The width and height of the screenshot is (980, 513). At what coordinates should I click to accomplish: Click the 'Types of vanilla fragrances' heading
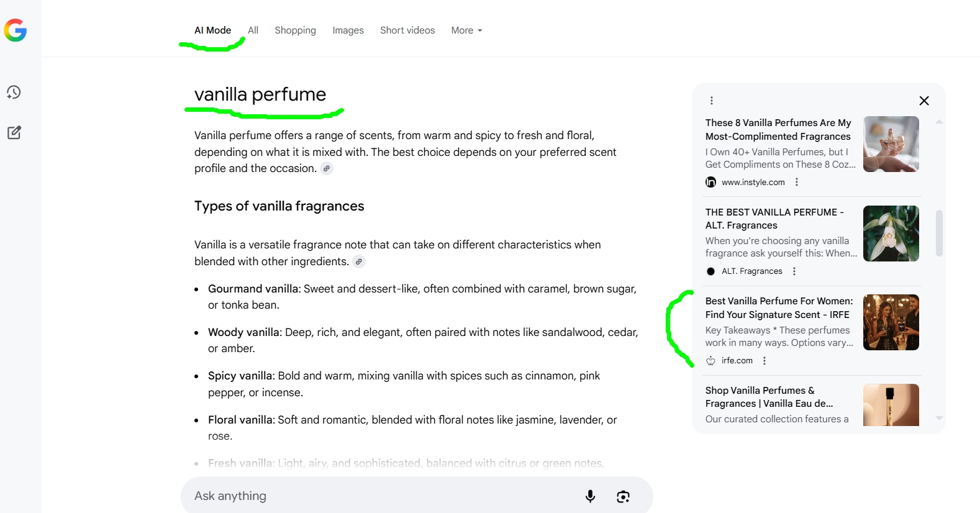coord(279,206)
